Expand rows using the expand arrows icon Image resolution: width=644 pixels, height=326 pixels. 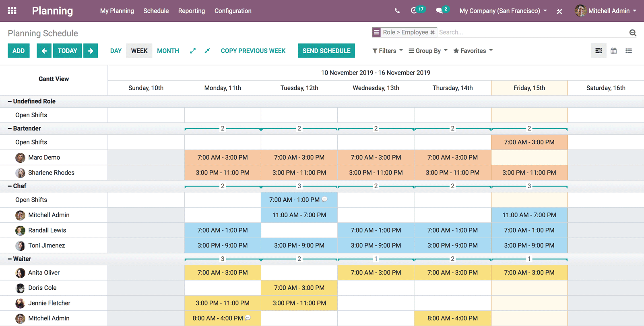pos(193,51)
